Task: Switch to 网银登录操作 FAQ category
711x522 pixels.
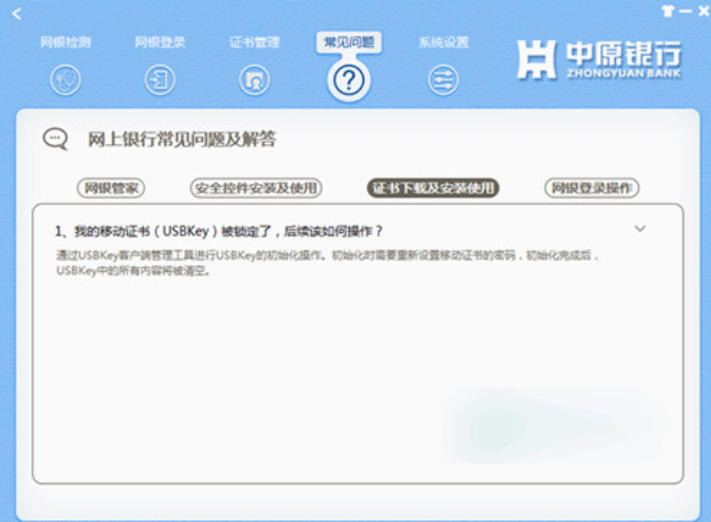Action: (591, 188)
